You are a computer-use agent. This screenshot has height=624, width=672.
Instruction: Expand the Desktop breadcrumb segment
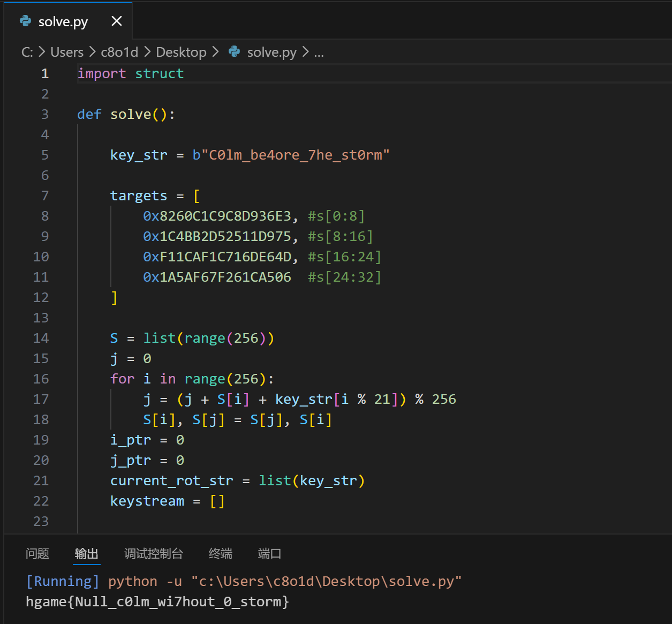(x=181, y=52)
